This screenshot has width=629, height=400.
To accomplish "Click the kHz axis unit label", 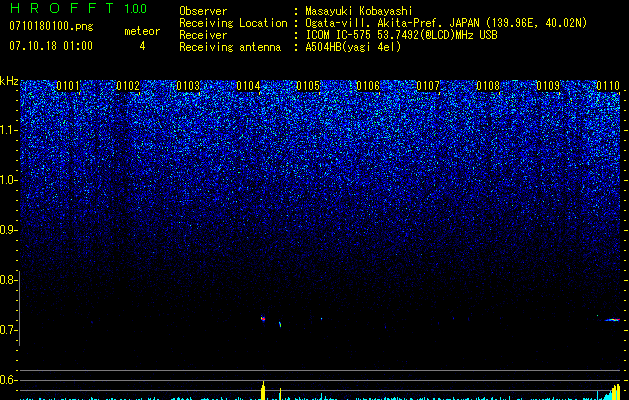I will pyautogui.click(x=9, y=81).
